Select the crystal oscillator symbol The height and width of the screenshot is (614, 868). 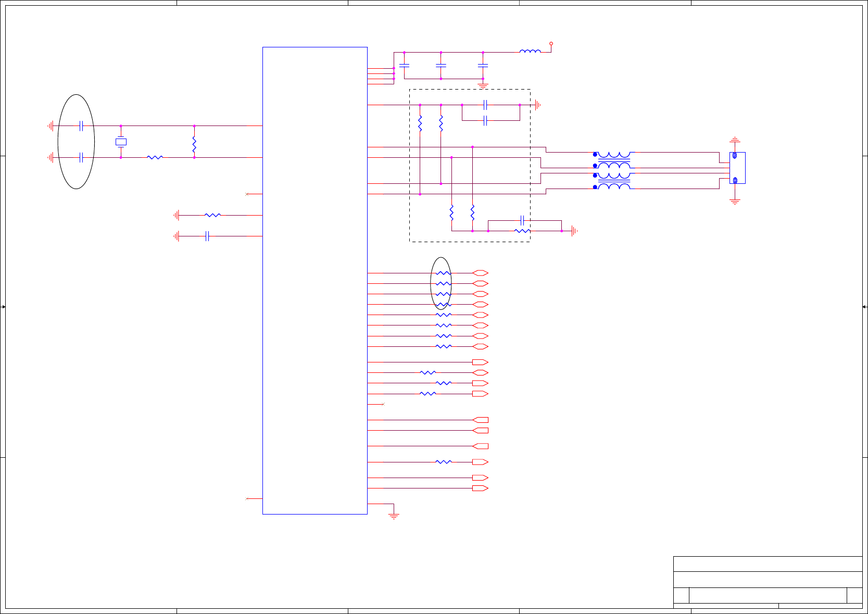coord(121,142)
